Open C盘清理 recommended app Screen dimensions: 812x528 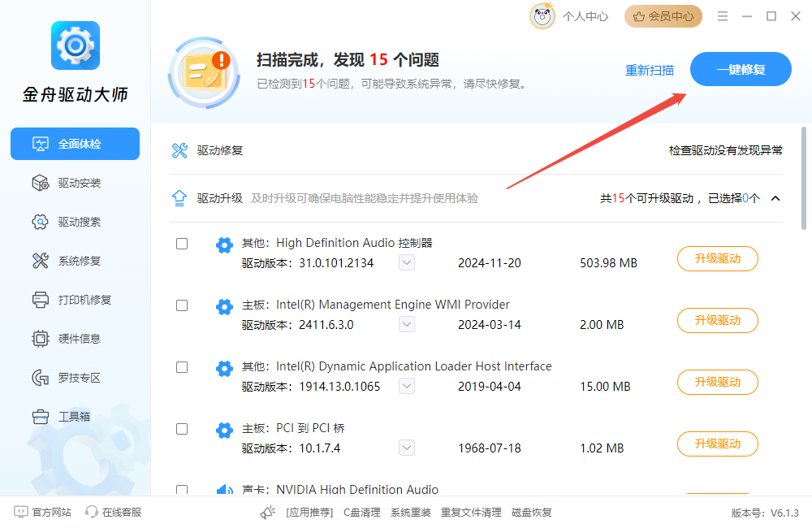click(362, 513)
